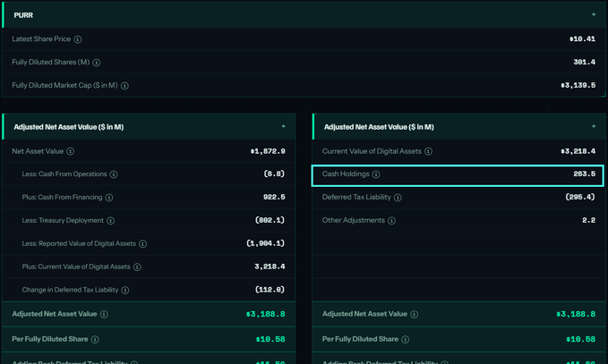Click the 'Change in Deferred Tax Liability' label
Image resolution: width=608 pixels, height=364 pixels.
[x=70, y=290]
